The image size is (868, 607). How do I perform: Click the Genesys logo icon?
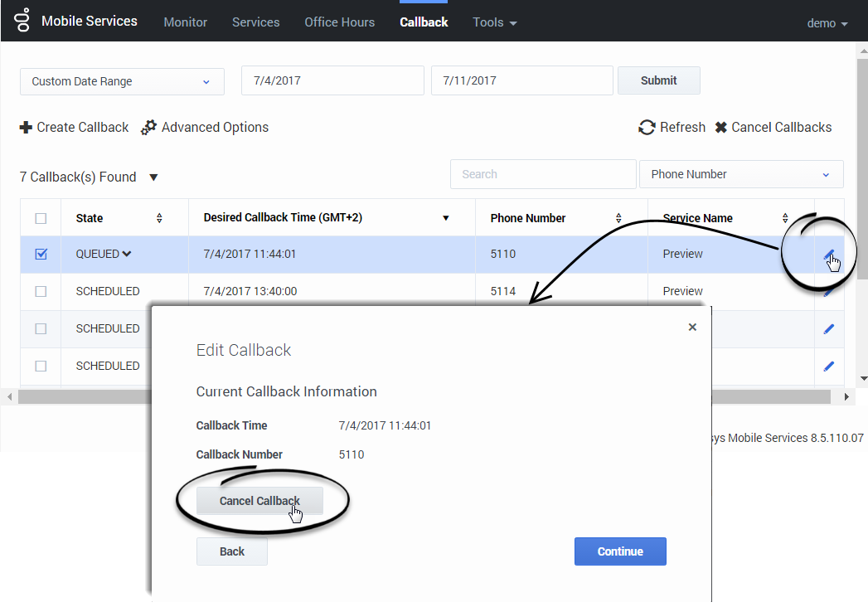pos(22,21)
